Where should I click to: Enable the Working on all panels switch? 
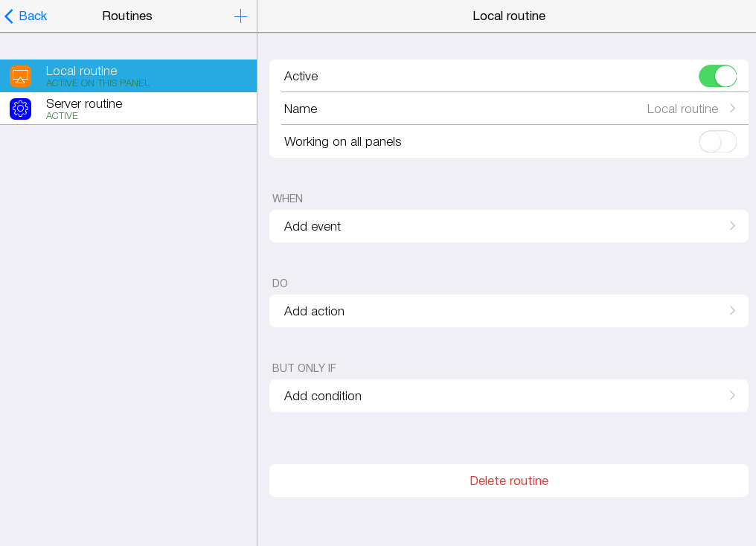(717, 141)
